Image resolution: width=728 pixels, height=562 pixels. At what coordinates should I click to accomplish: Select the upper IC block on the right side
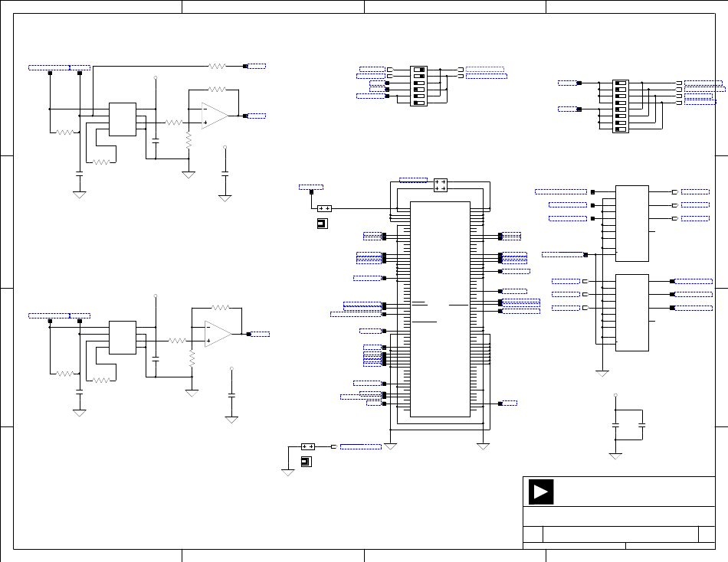[x=632, y=224]
